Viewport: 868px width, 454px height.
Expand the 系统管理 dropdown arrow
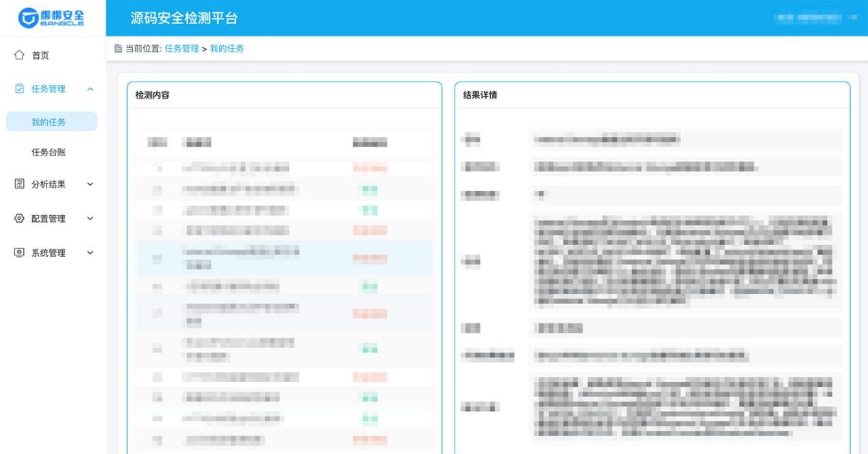point(90,253)
